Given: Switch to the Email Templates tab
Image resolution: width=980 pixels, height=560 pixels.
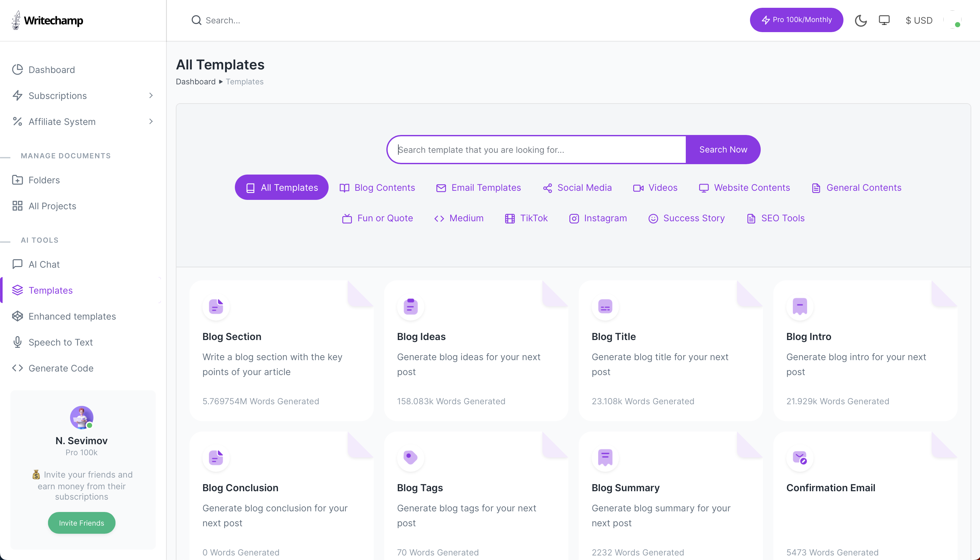Looking at the screenshot, I should (478, 188).
